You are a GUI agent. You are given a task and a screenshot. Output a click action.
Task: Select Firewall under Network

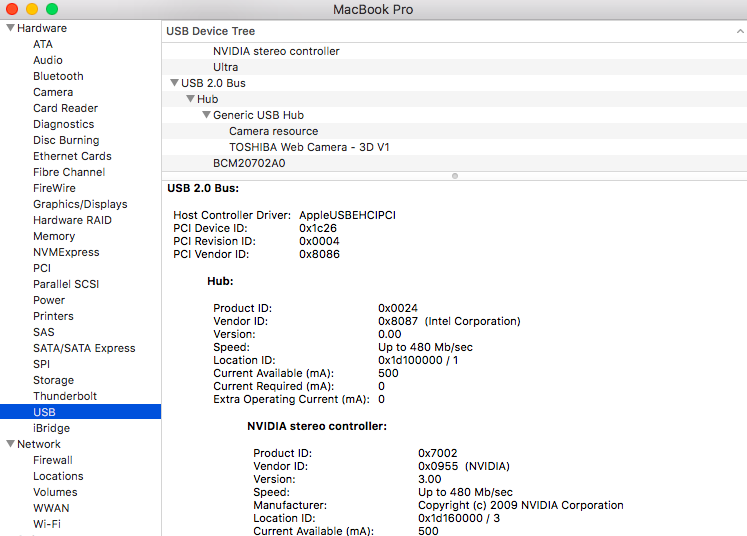(x=53, y=460)
